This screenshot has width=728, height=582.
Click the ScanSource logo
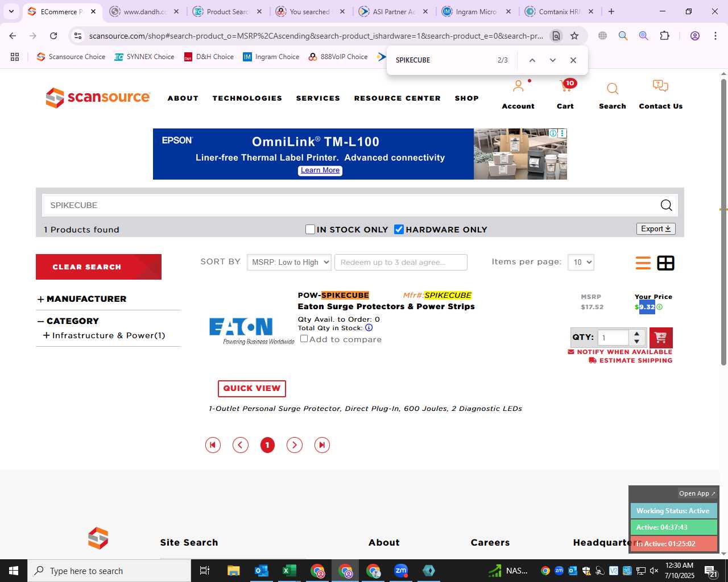(x=98, y=98)
